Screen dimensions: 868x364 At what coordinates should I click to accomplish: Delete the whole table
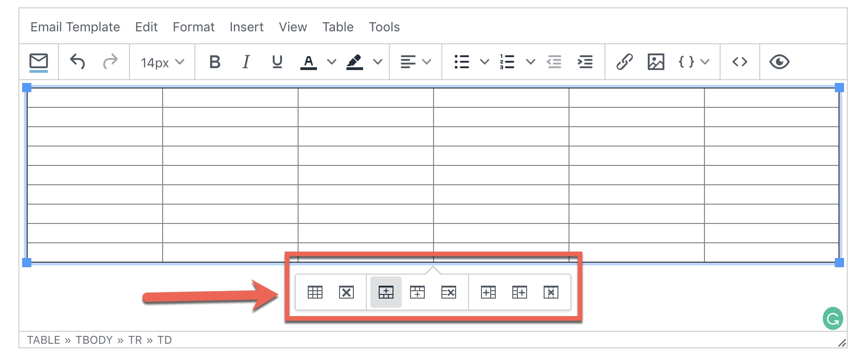click(x=346, y=292)
